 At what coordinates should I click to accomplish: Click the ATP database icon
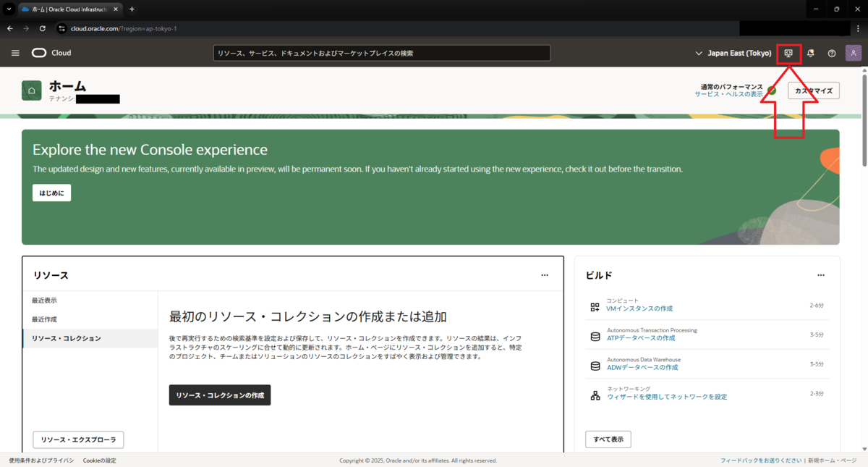click(x=595, y=337)
